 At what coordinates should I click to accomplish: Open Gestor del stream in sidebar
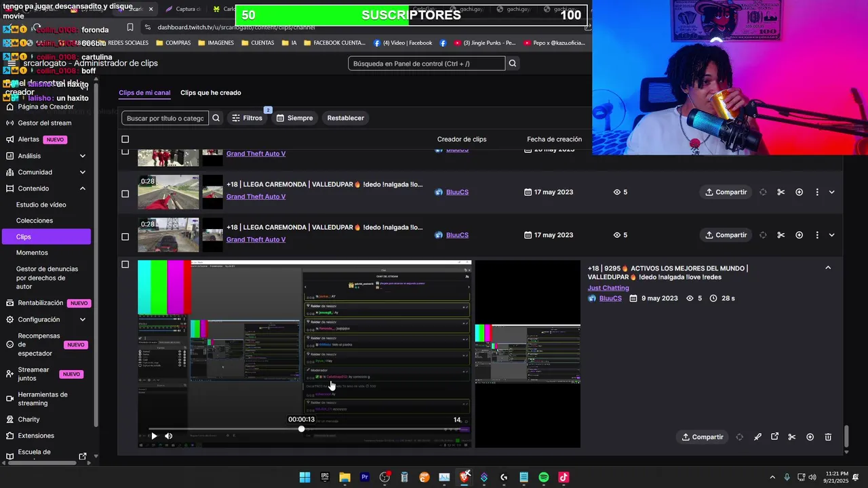45,123
